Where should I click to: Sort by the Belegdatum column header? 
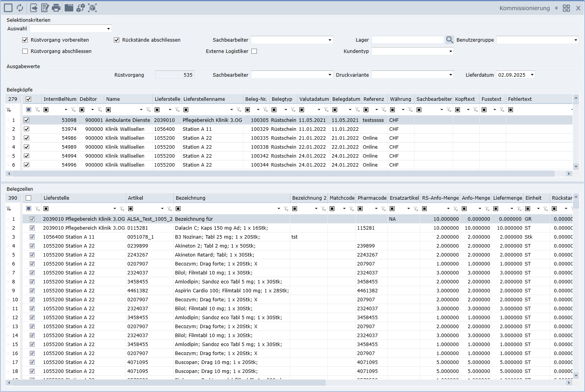[346, 99]
